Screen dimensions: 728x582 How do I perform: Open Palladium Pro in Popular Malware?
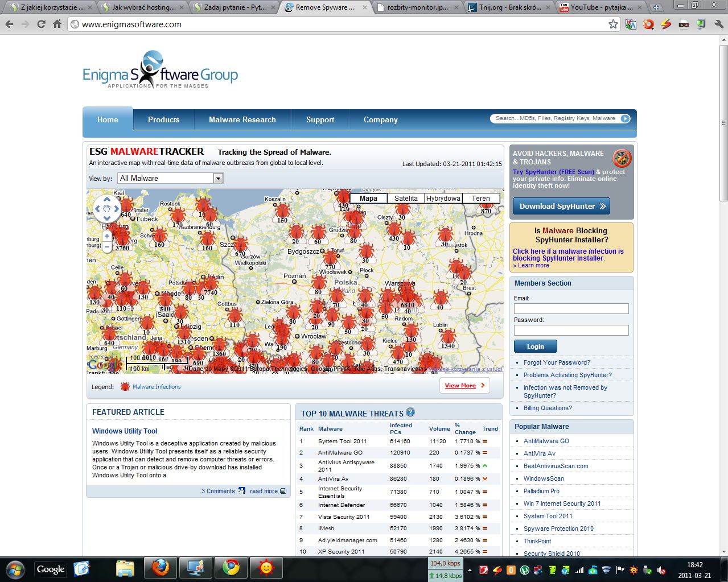[x=541, y=491]
